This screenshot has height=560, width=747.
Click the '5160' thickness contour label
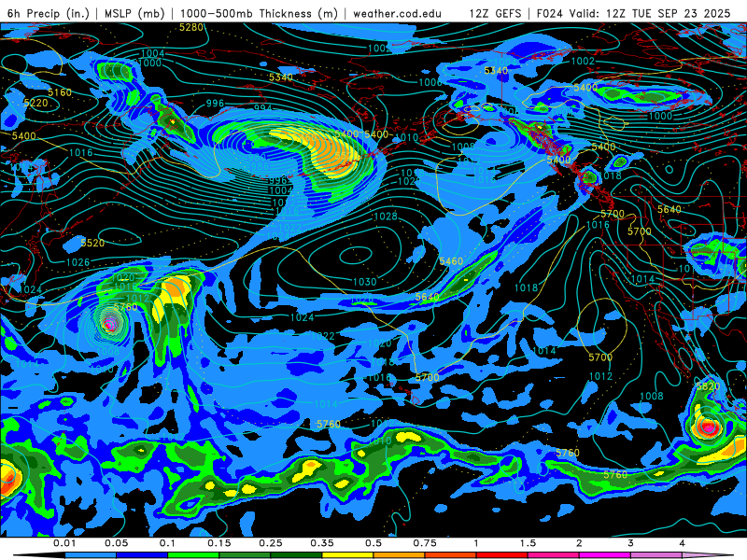[x=60, y=92]
